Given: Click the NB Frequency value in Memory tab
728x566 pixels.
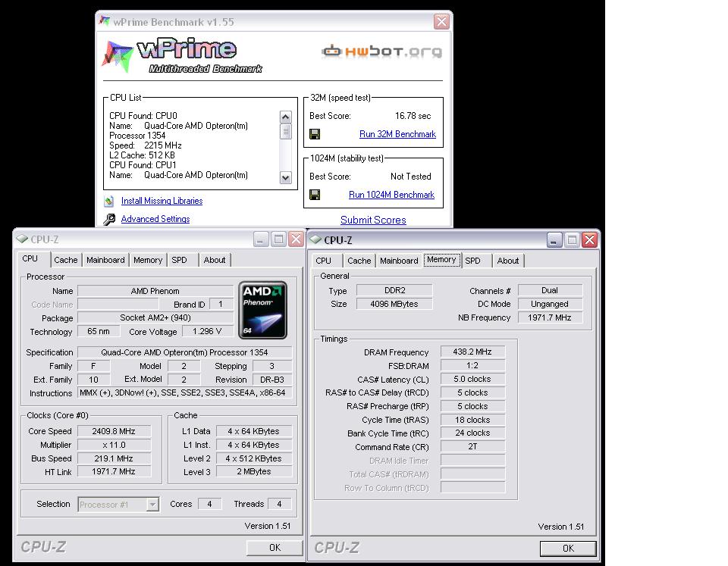Looking at the screenshot, I should (x=550, y=317).
